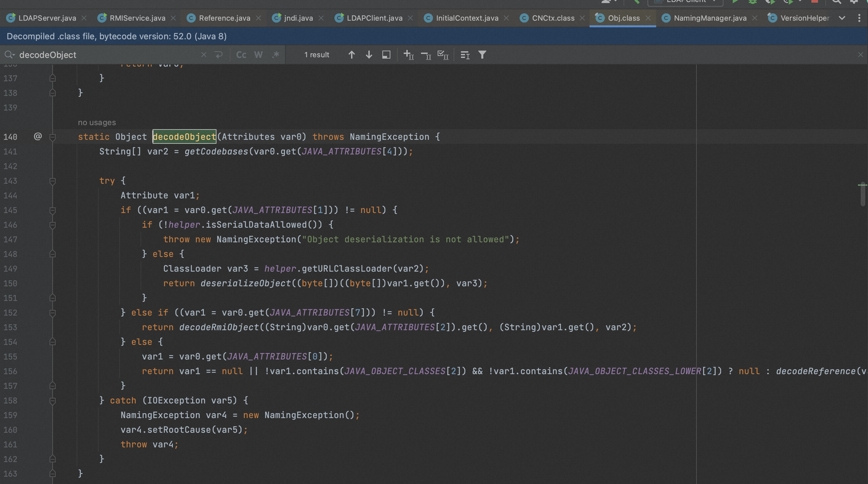This screenshot has width=868, height=484.
Task: Collapse catch block at line 158
Action: (53, 401)
